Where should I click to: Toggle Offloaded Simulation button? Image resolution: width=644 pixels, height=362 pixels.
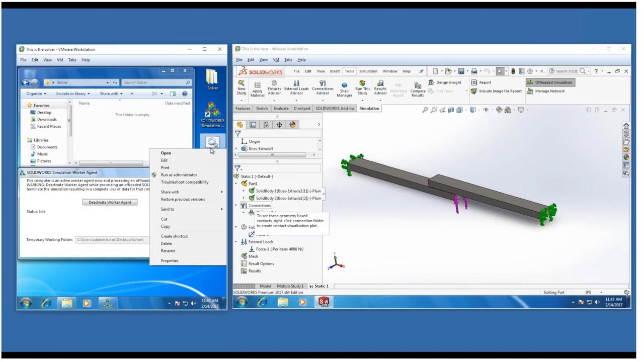[550, 82]
